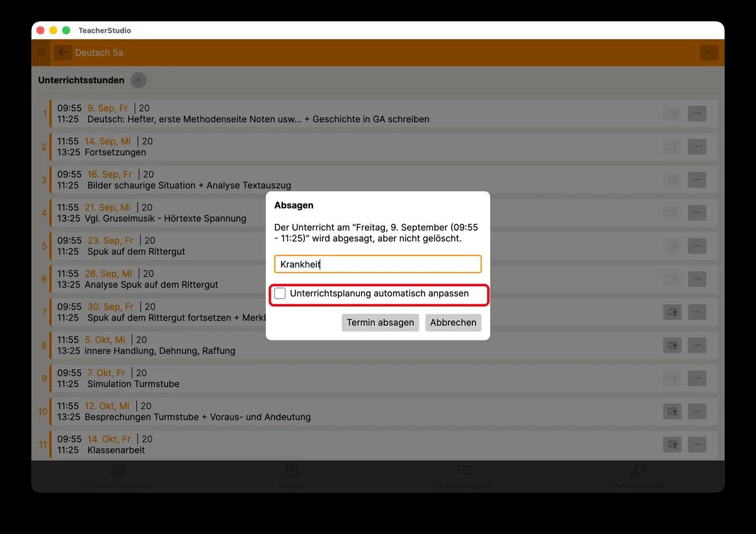Switch to the Schüler bottom tab
Screen dimensions: 756x534
click(291, 476)
